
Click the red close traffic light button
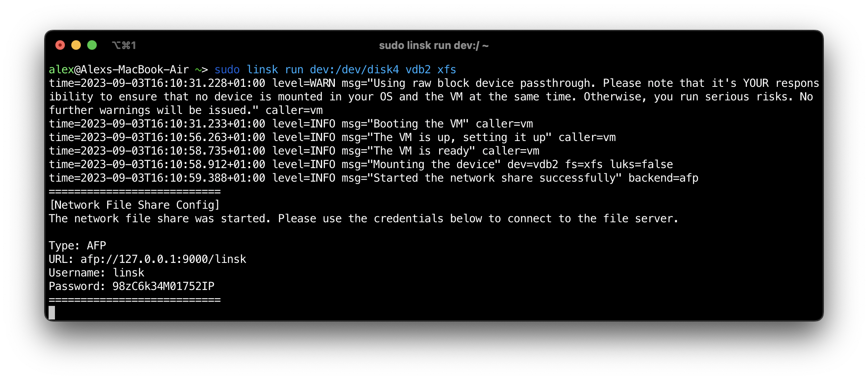[x=60, y=45]
